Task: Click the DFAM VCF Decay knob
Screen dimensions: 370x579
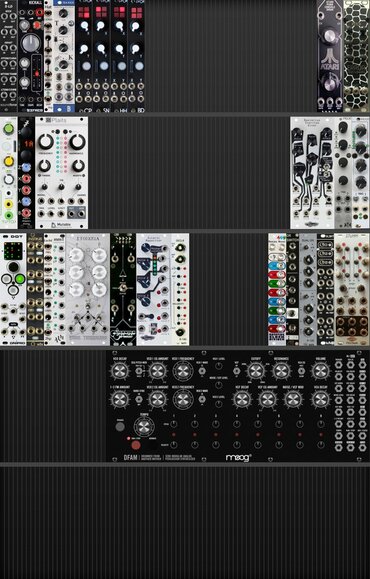Action: [x=242, y=399]
